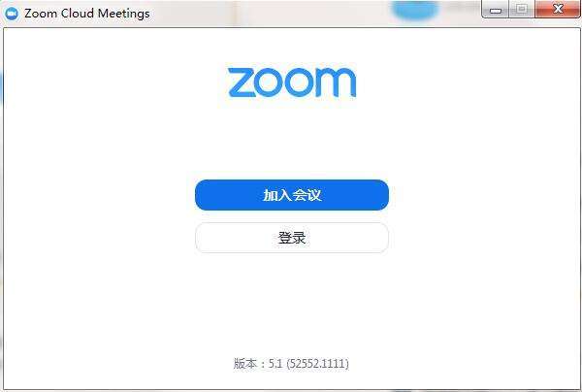Viewport: 582px width, 392px height.
Task: Click the word Meetings in window title
Action: (x=124, y=14)
